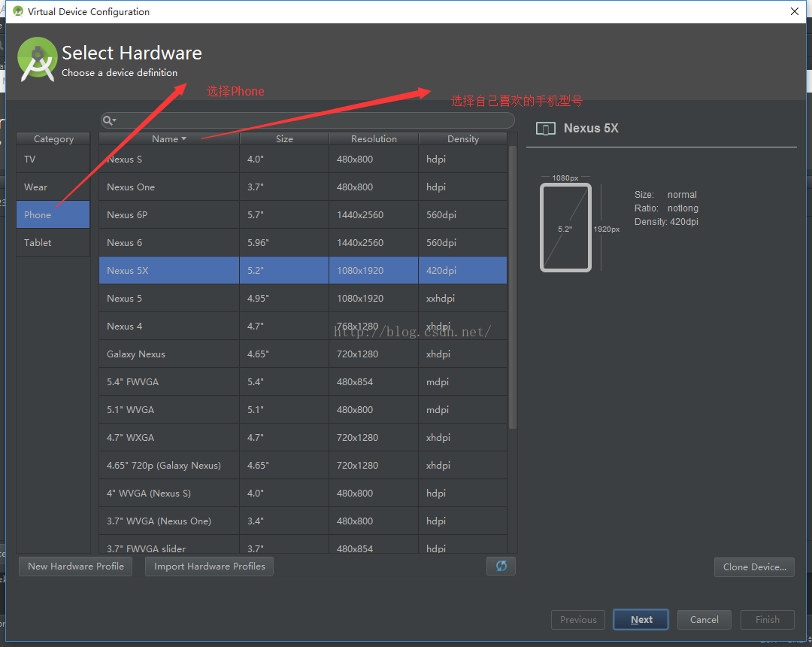Select the Nexus S device row
The image size is (812, 647).
[303, 159]
